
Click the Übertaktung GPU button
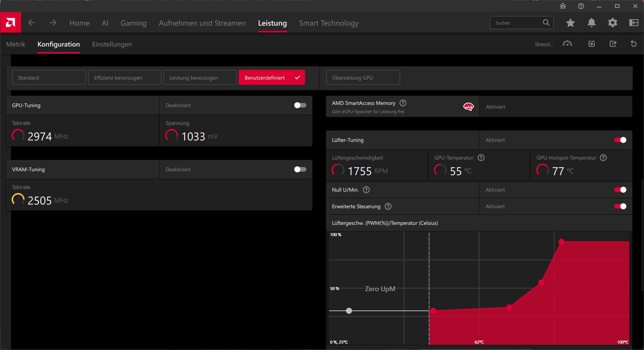click(x=363, y=77)
